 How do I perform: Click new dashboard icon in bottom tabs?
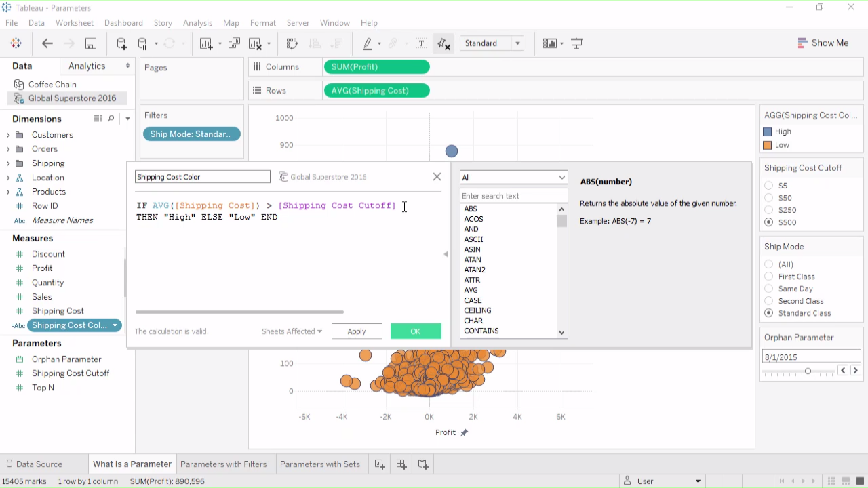401,464
